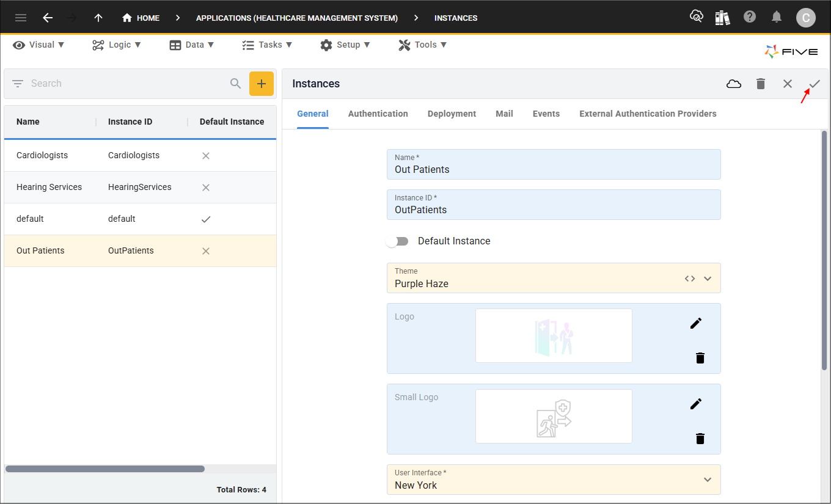The image size is (831, 504).
Task: Delete the instance using the trash icon
Action: (761, 84)
